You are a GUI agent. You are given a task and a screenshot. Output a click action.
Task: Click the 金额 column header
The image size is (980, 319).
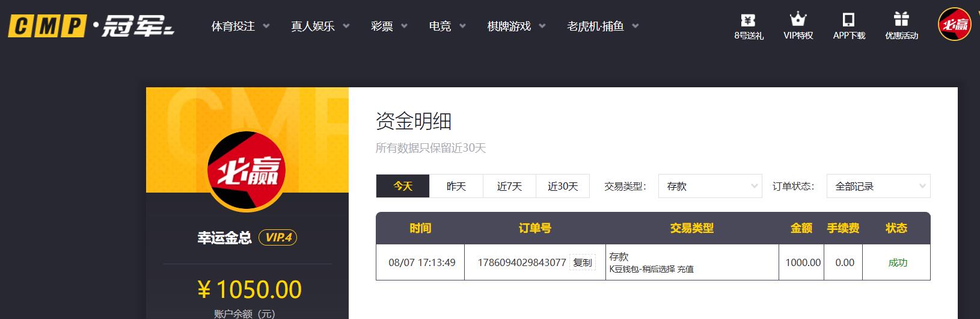point(801,228)
